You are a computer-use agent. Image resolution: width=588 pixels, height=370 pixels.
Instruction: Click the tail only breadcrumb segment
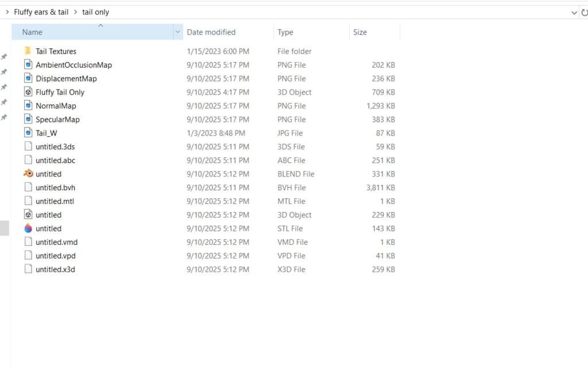pos(96,12)
